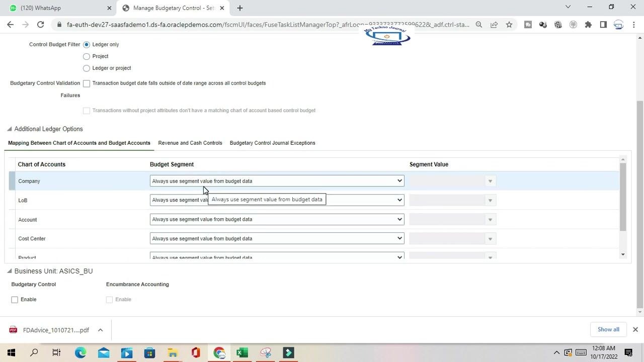Viewport: 644px width, 362px height.
Task: Open downloaded FDAdvice PDF file
Action: [49, 330]
